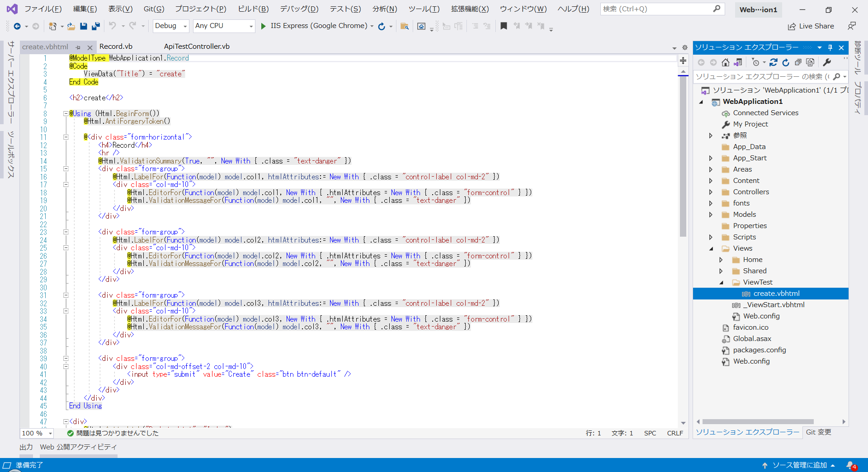Toggle the bookmark icon on the toolbar
868x472 pixels.
[504, 26]
